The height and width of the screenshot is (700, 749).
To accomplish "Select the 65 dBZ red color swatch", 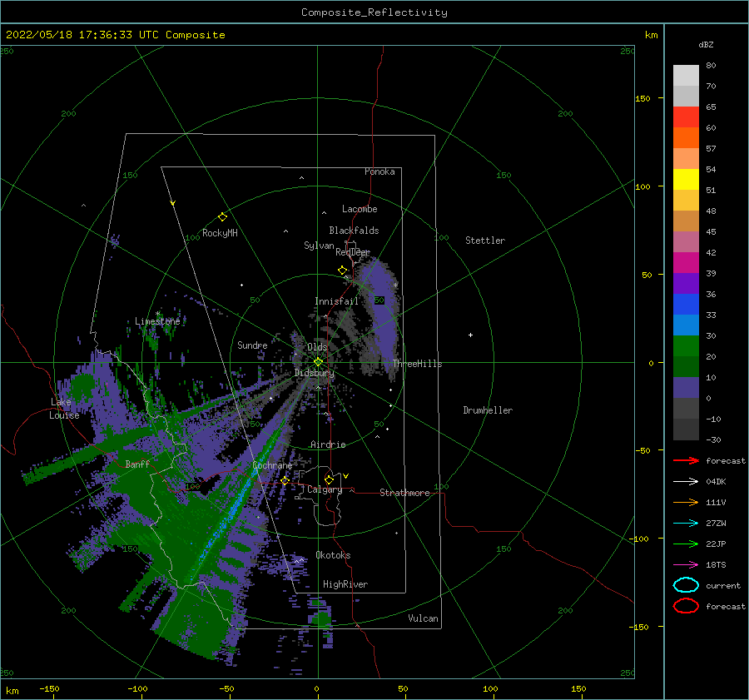I will click(x=686, y=117).
